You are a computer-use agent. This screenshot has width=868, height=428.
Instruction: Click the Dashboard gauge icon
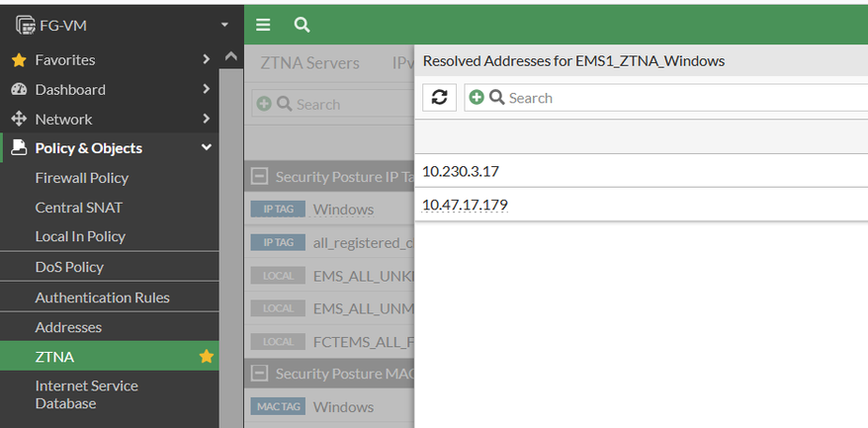(x=18, y=90)
